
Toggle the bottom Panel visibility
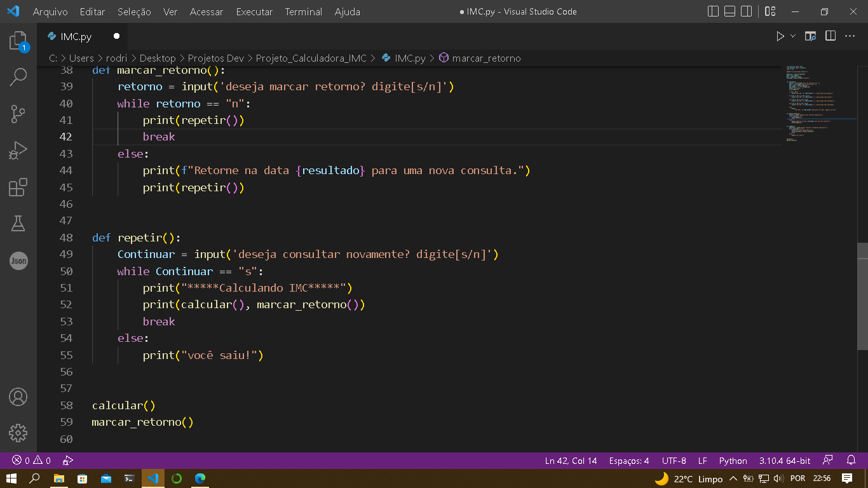coord(729,11)
